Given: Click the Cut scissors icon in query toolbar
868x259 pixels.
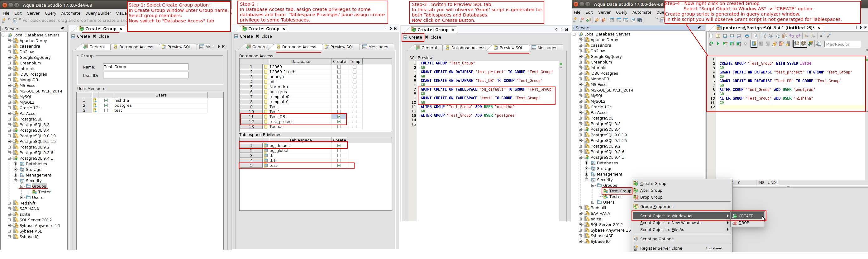Looking at the screenshot, I should (770, 36).
